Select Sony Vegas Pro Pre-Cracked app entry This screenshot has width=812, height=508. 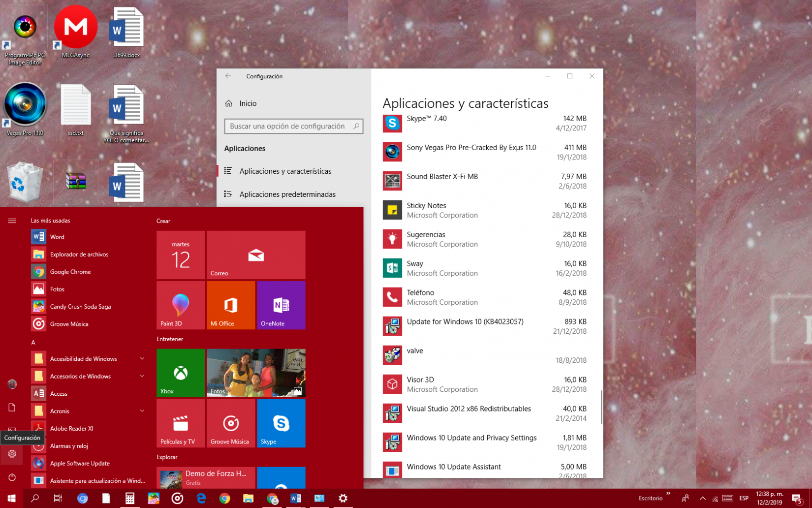coord(486,152)
